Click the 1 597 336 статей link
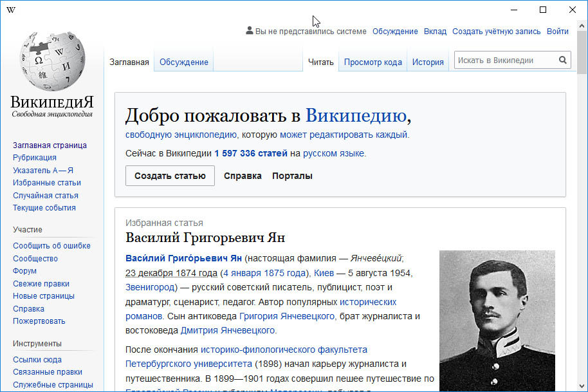The image size is (588, 392). pos(251,153)
